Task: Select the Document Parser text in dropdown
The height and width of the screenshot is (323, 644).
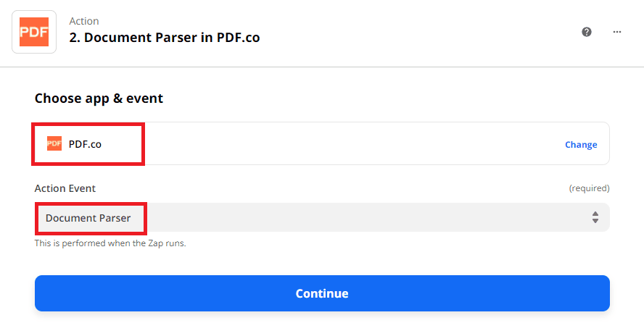Action: 88,217
